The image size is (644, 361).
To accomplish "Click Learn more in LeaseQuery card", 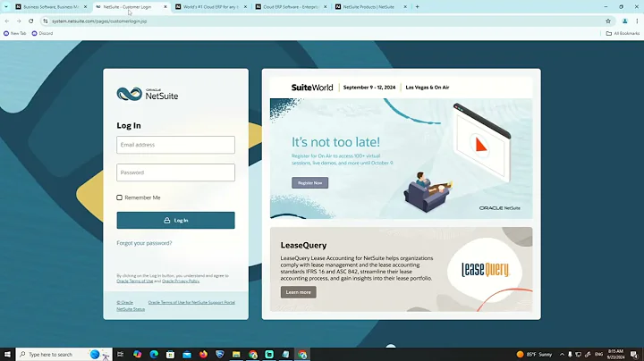I will point(299,292).
